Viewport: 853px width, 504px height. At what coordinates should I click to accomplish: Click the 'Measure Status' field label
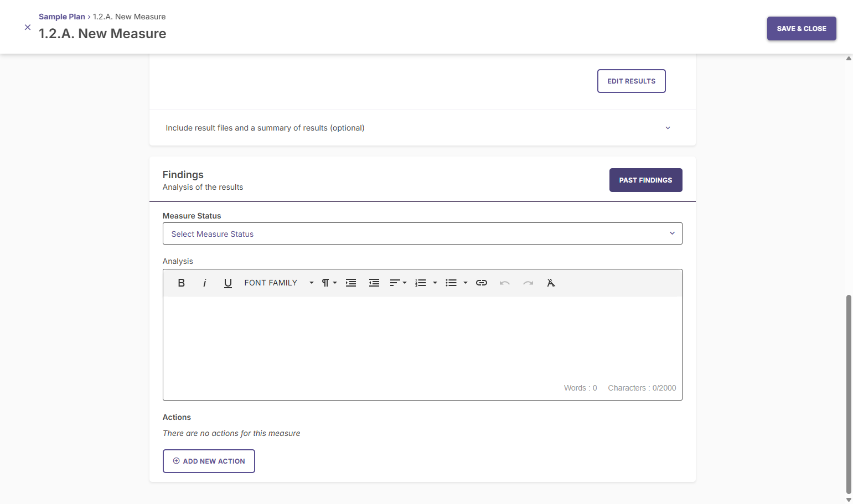pos(192,216)
